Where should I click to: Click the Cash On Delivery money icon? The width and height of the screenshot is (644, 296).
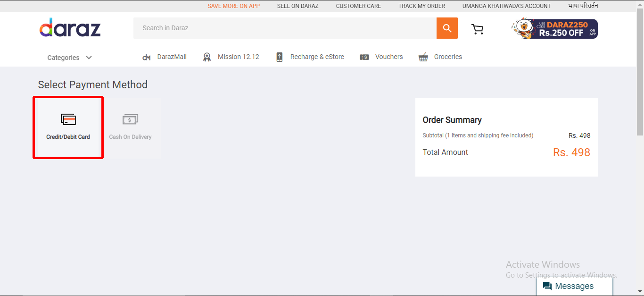tap(130, 119)
